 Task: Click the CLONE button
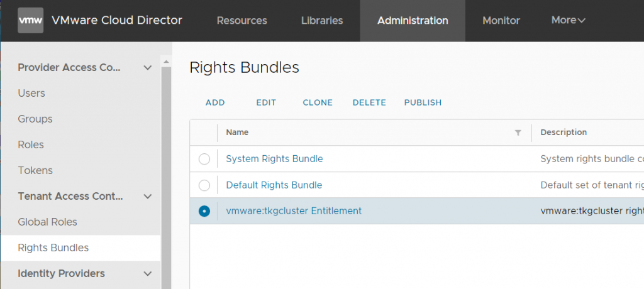318,102
